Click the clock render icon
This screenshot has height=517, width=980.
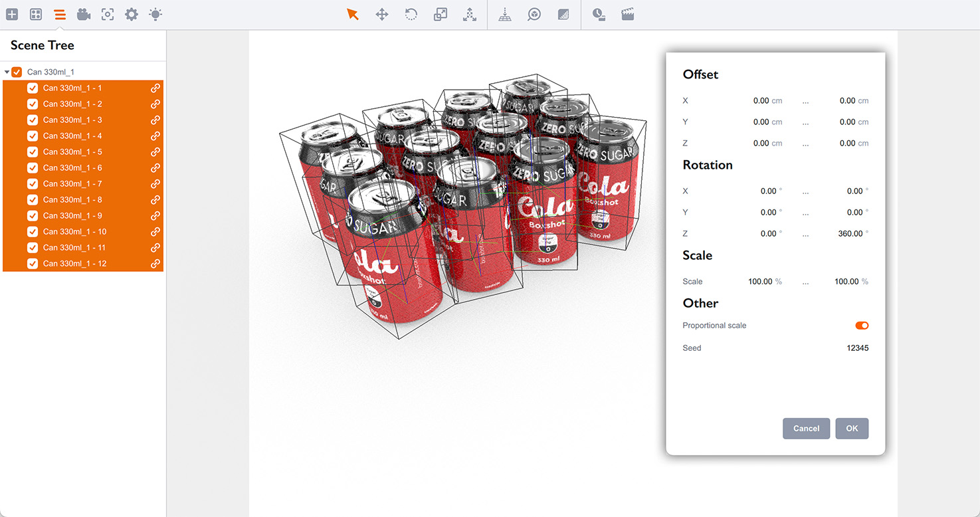[599, 14]
